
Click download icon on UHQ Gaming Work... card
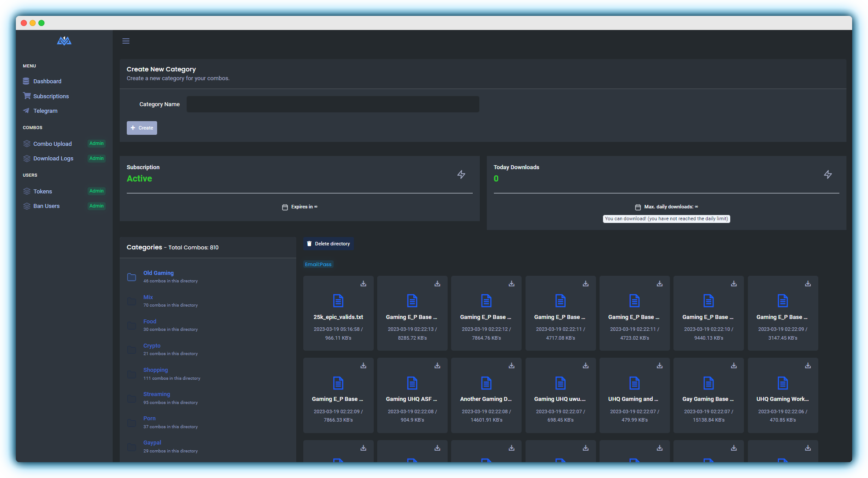click(x=808, y=366)
